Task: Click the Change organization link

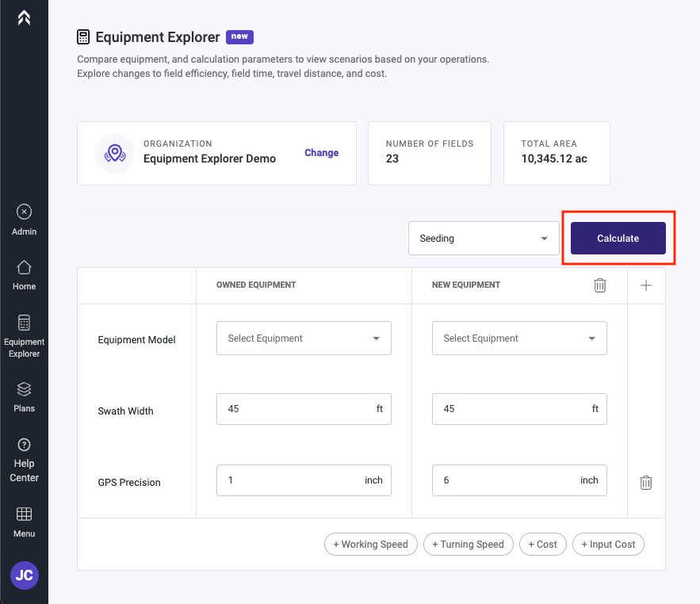Action: point(321,153)
